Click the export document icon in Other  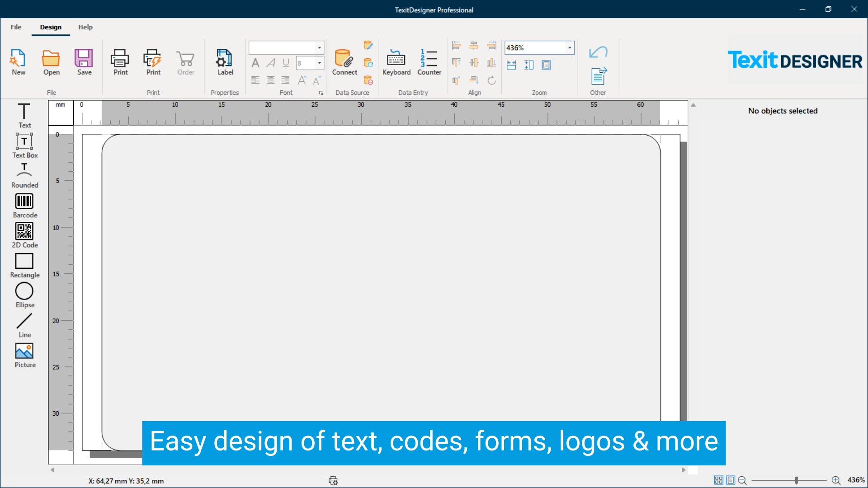(x=598, y=75)
